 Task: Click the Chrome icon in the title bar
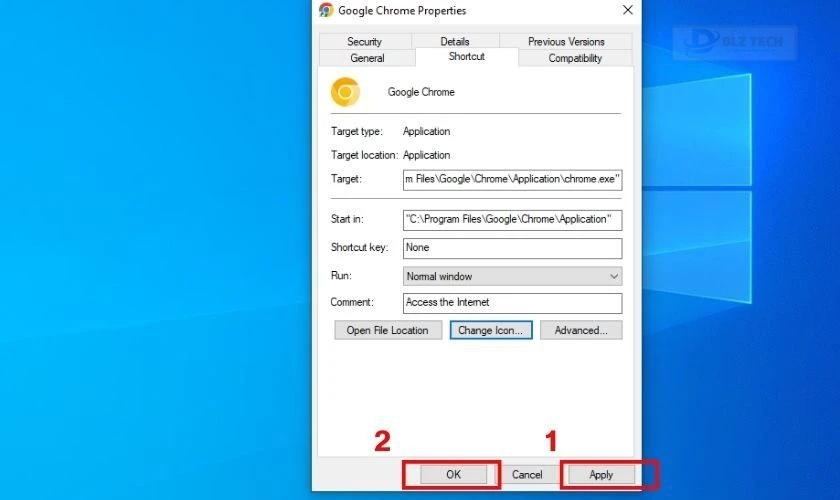click(x=326, y=10)
